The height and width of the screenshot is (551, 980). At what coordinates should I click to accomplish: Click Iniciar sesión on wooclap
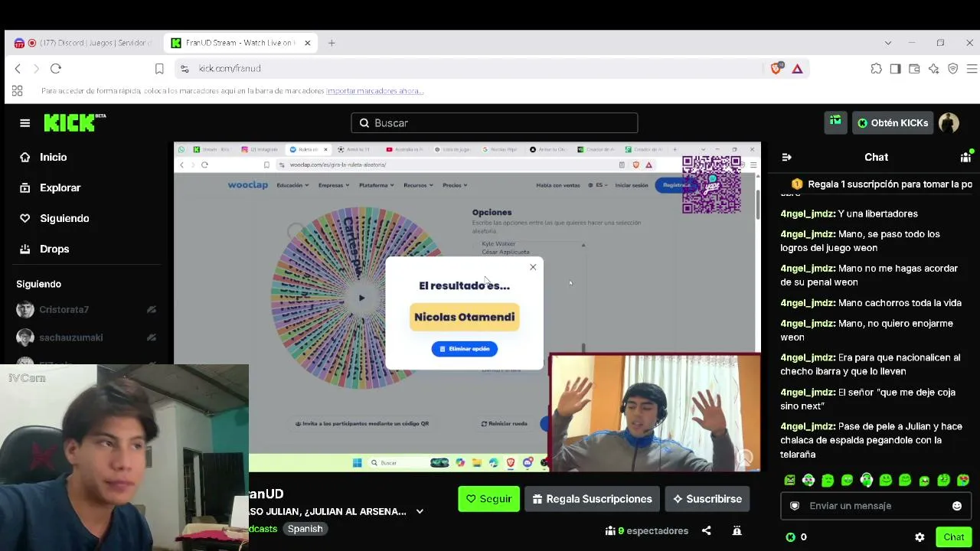click(x=632, y=185)
